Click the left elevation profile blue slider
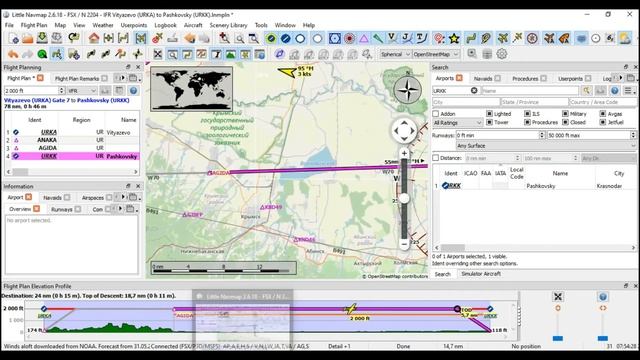 point(558,338)
